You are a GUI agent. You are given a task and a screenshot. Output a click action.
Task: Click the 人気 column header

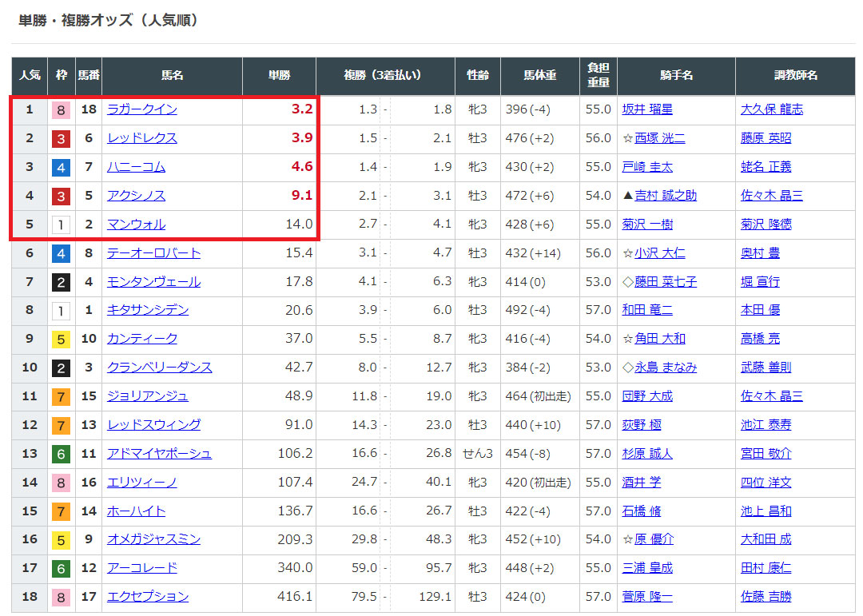pyautogui.click(x=30, y=75)
